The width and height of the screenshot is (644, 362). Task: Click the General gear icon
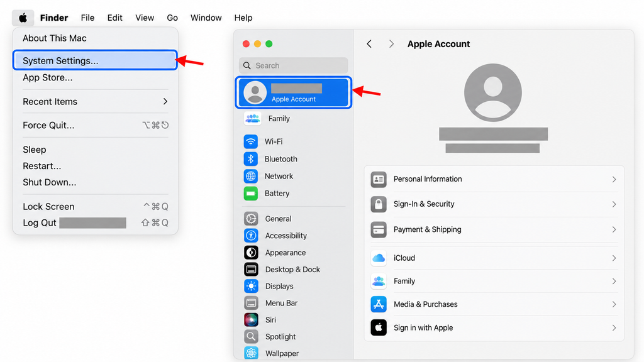tap(251, 219)
